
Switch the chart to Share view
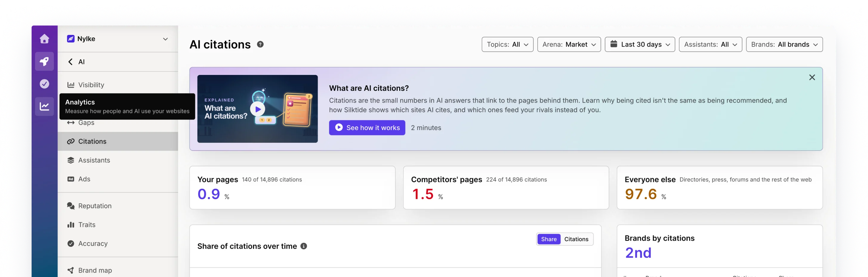pos(548,239)
